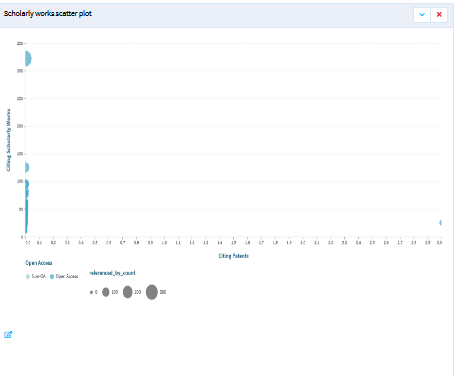Screen dimensions: 454x377
Task: Select the bubble just below 100 citing works
Action: [27, 184]
